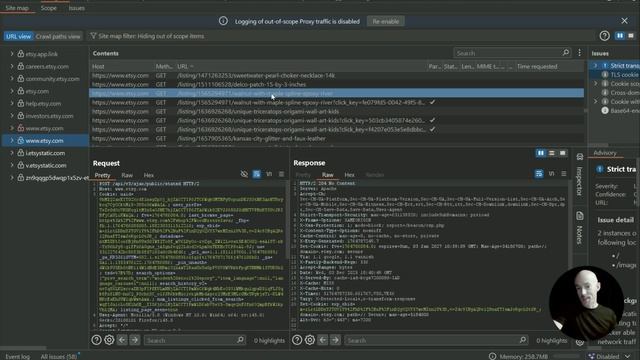The width and height of the screenshot is (640, 360).
Task: Open the Site map tab
Action: point(17,8)
